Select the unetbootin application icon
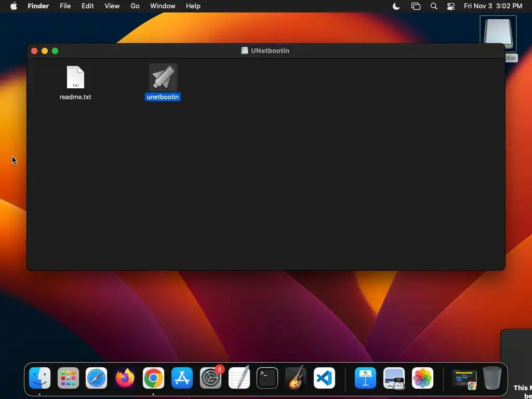 click(x=163, y=77)
